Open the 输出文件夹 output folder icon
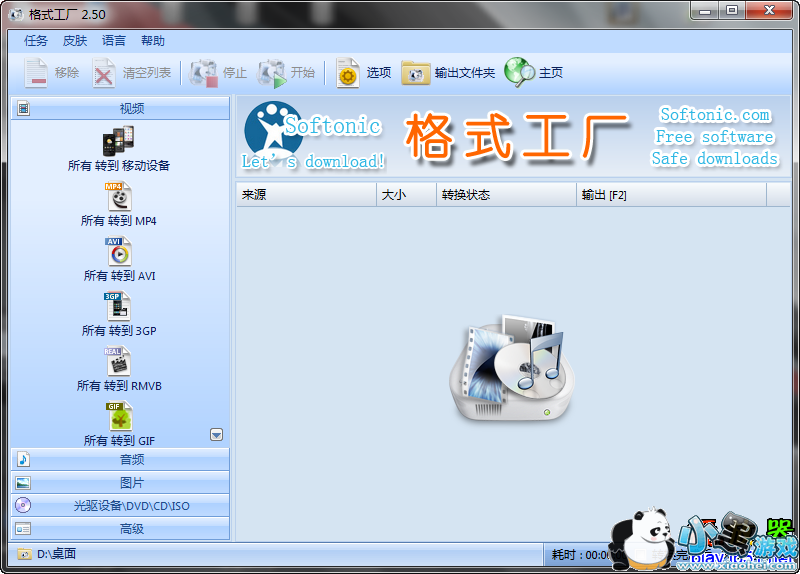The height and width of the screenshot is (574, 800). coord(416,73)
